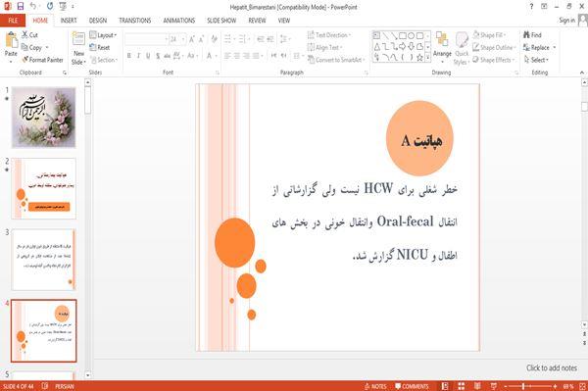The height and width of the screenshot is (391, 588).
Task: Click the COMMENTS button in status bar
Action: click(x=412, y=386)
